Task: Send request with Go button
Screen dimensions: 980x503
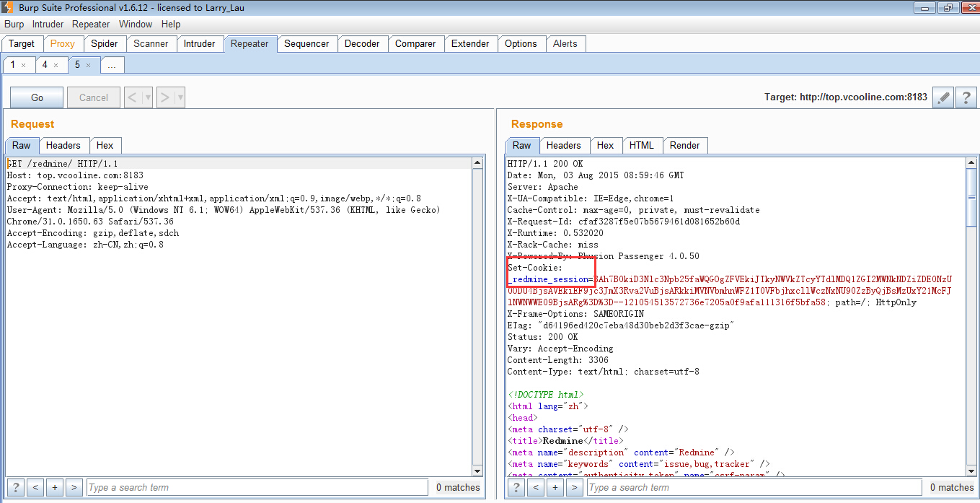Action: 37,97
